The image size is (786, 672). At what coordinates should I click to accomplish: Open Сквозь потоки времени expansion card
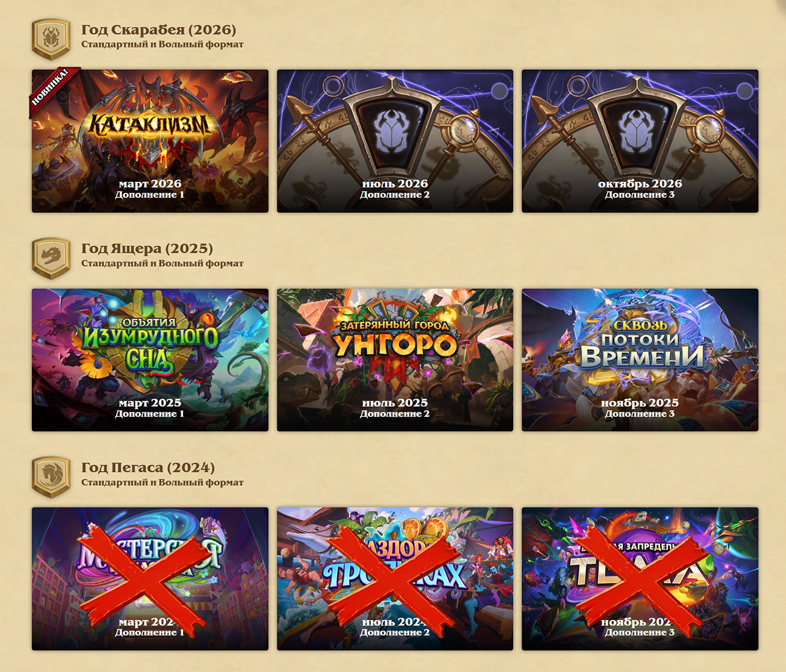pos(640,360)
